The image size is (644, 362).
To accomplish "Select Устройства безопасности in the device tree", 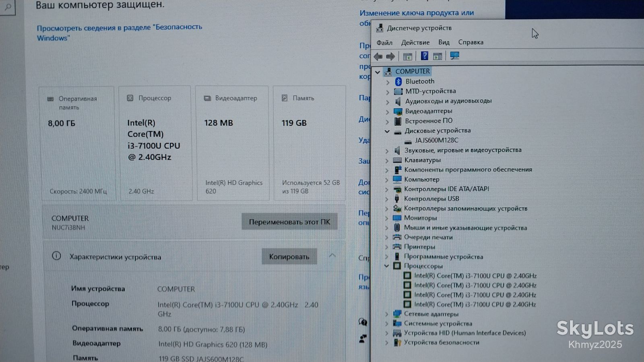I will pyautogui.click(x=442, y=343).
